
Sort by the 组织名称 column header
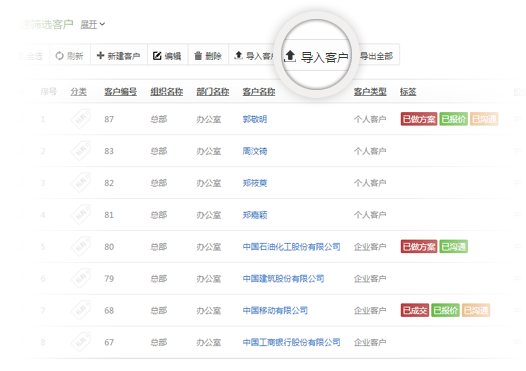click(x=167, y=91)
